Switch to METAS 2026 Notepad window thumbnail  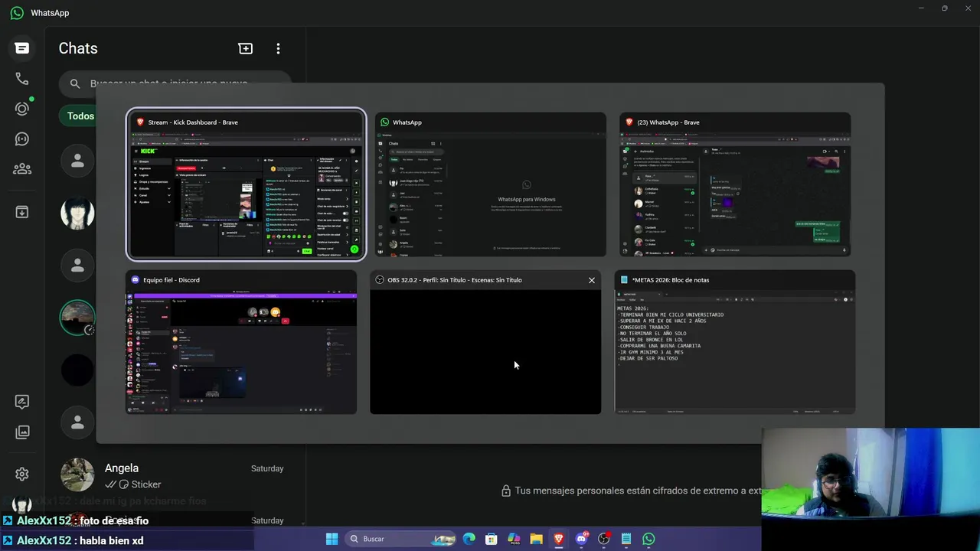[x=735, y=342]
